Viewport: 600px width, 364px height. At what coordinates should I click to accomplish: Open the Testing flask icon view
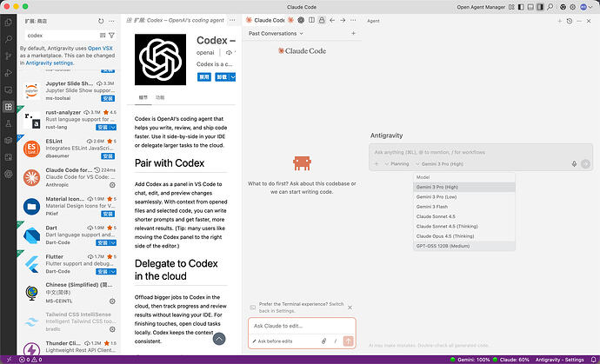(x=9, y=123)
